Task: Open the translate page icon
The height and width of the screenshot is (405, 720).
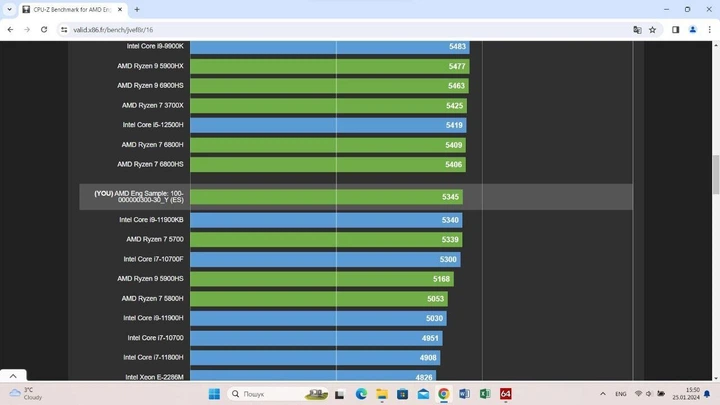Action: [x=637, y=30]
